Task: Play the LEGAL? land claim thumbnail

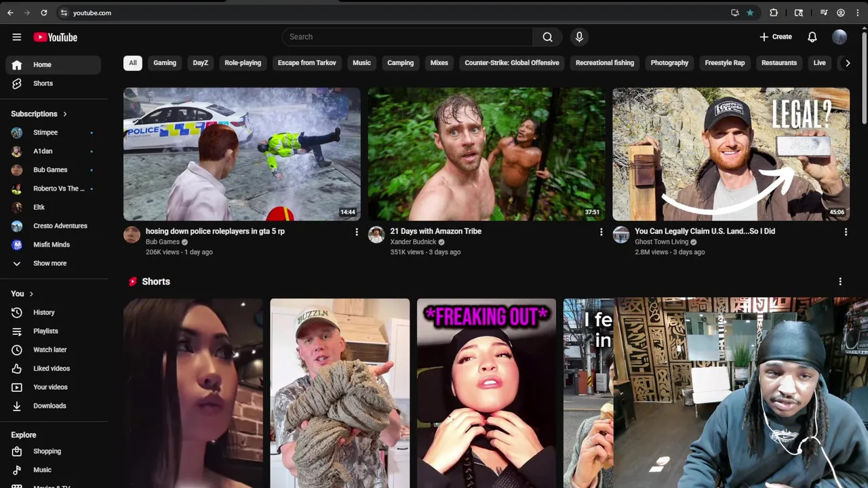Action: click(731, 154)
